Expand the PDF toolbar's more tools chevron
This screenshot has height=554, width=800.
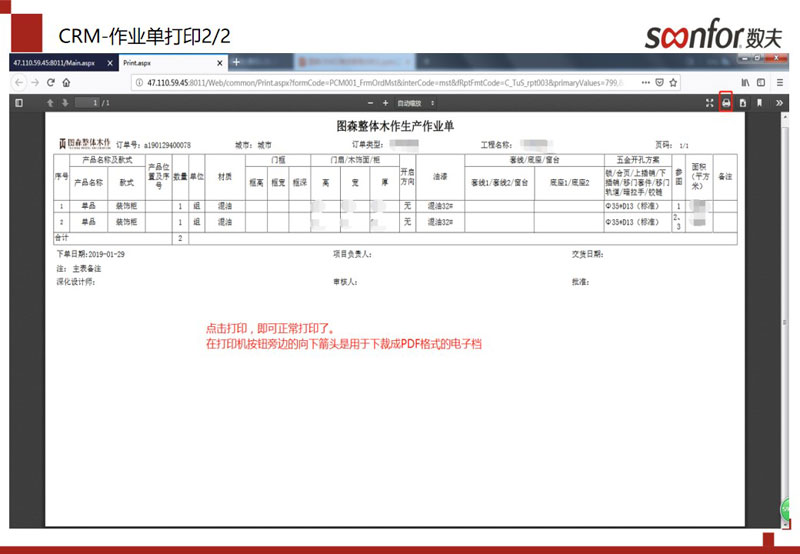(779, 103)
